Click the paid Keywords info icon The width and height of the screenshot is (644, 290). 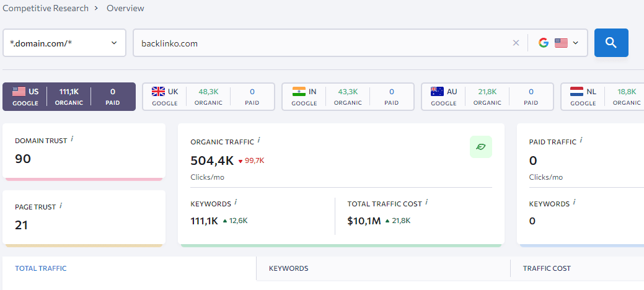pos(574,202)
